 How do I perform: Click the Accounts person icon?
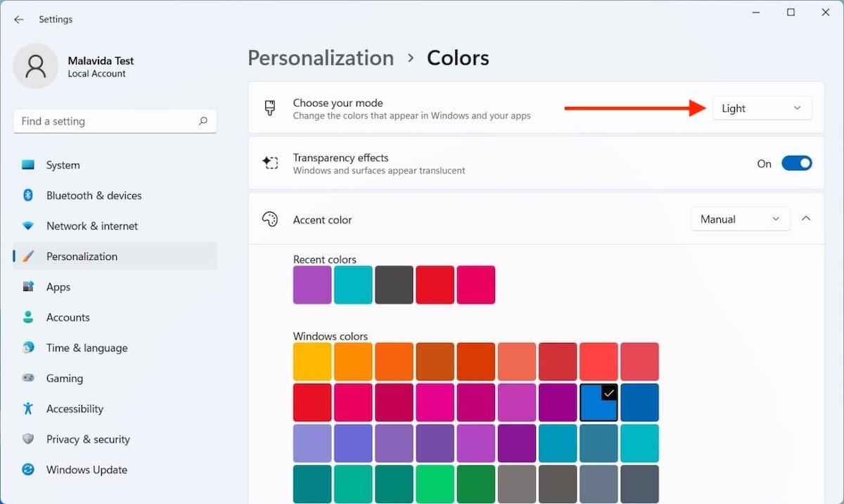28,317
